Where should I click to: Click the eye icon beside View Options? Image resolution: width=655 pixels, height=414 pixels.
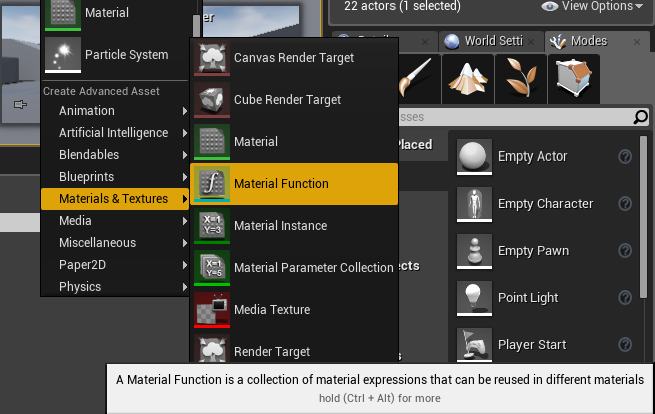(549, 6)
